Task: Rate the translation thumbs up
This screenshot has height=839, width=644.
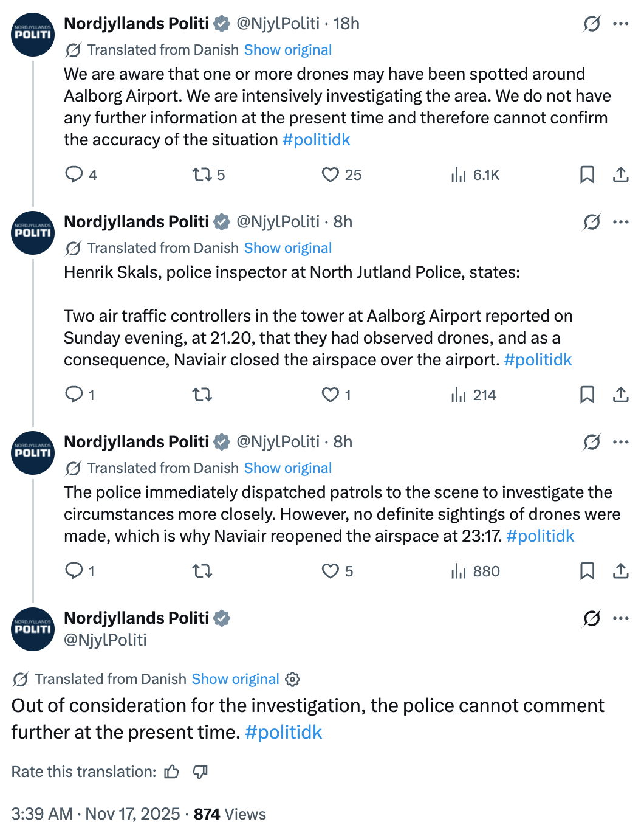Action: pos(172,772)
